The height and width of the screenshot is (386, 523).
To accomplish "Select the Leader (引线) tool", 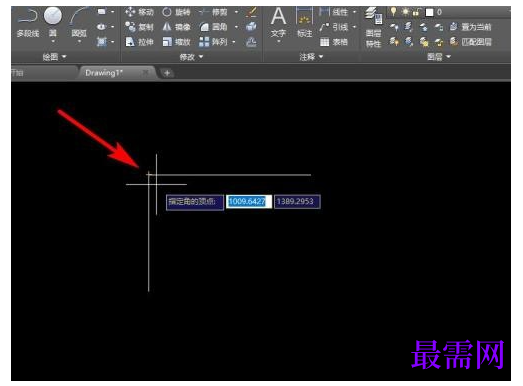I will click(x=333, y=27).
